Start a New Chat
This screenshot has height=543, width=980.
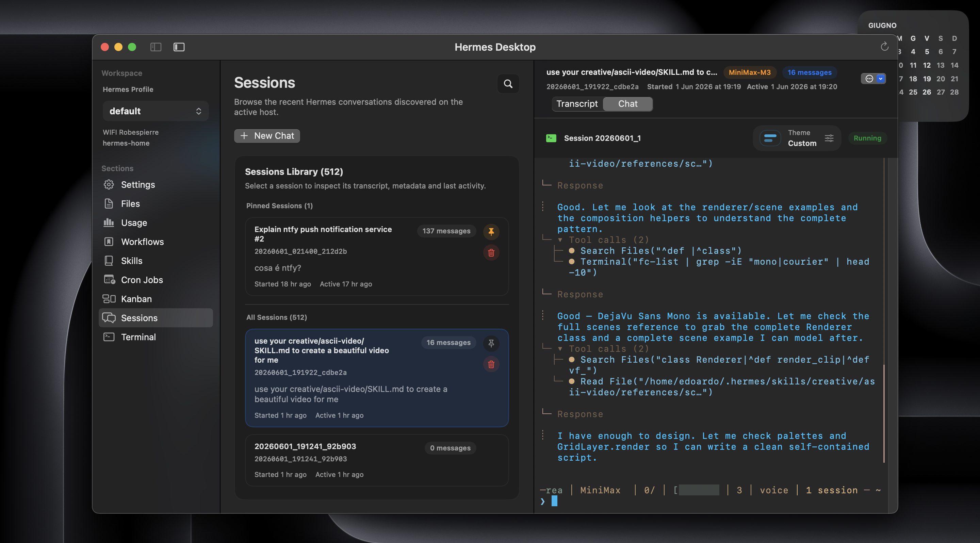(267, 136)
